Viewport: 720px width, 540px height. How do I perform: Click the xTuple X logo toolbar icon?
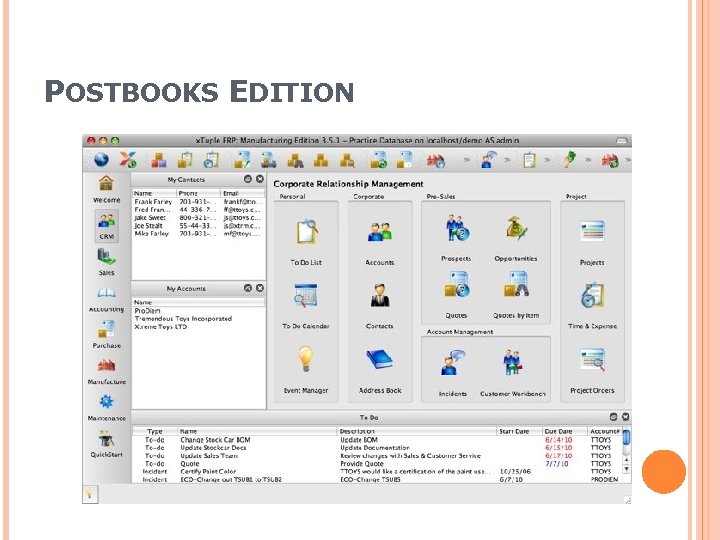(128, 160)
